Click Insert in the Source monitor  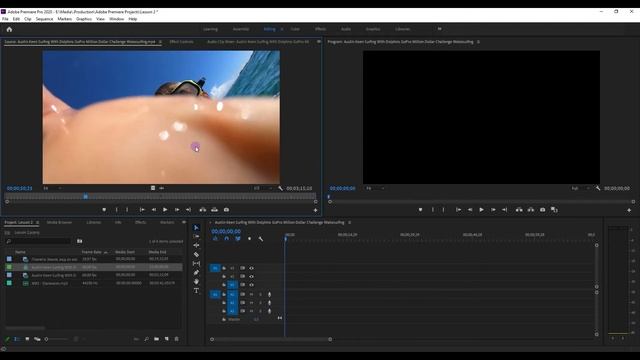tap(203, 210)
